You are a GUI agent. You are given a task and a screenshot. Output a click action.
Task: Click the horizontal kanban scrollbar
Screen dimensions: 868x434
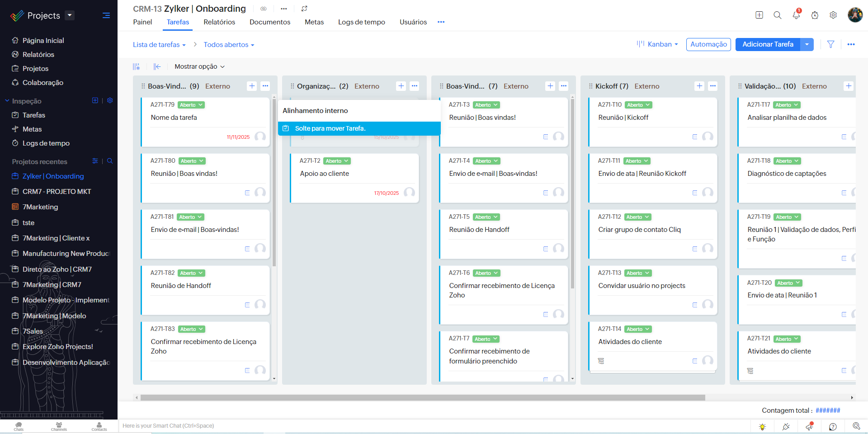coord(423,398)
